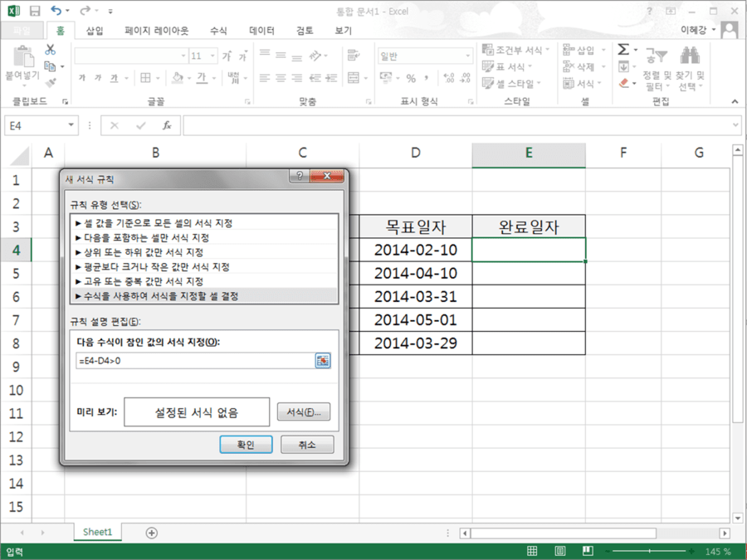Open the 데이터 ribbon tab

(261, 31)
